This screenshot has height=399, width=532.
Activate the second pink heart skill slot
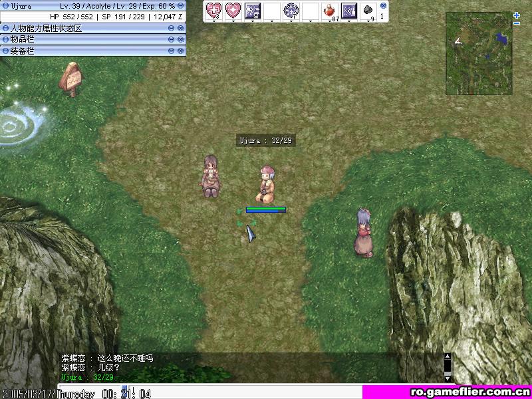pyautogui.click(x=233, y=10)
